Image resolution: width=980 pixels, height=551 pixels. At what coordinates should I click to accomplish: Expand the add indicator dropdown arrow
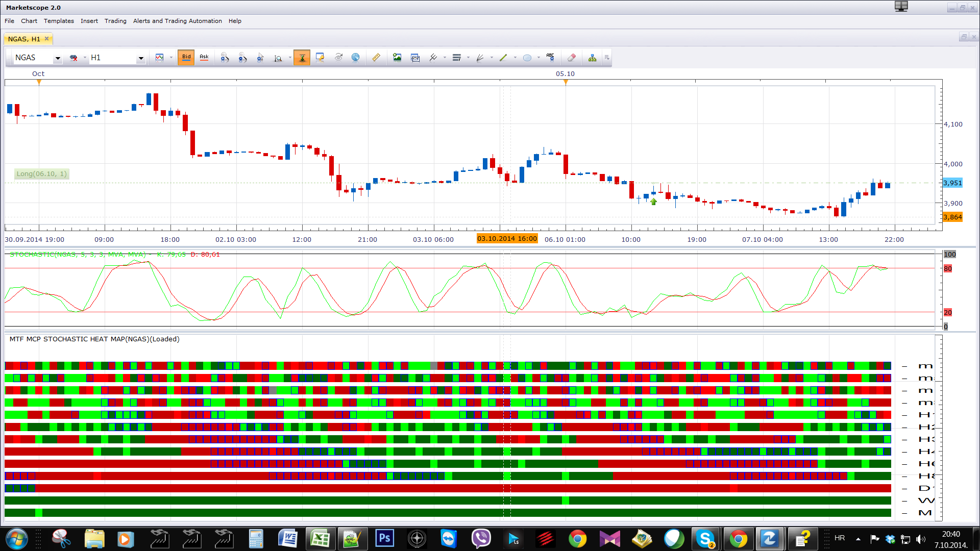(445, 58)
